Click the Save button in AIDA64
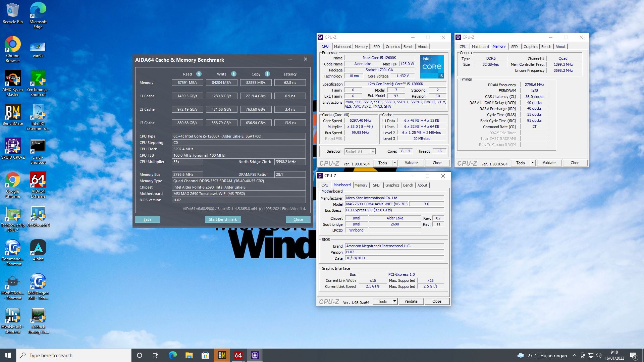Viewport: 644px width, 362px height. pos(147,219)
